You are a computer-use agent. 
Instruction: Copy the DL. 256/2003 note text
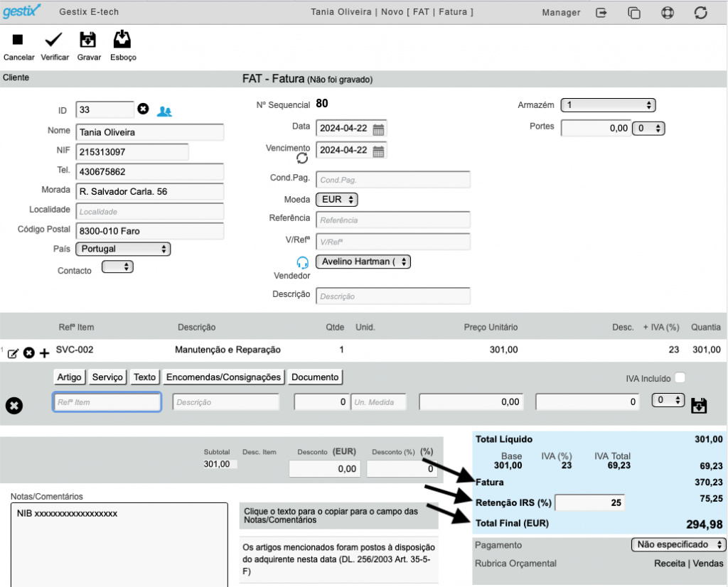tap(339, 559)
